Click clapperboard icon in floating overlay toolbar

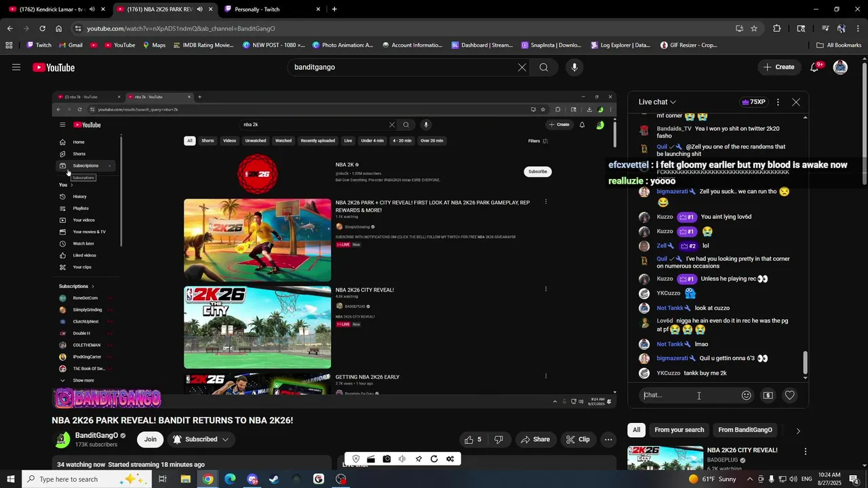click(x=371, y=459)
